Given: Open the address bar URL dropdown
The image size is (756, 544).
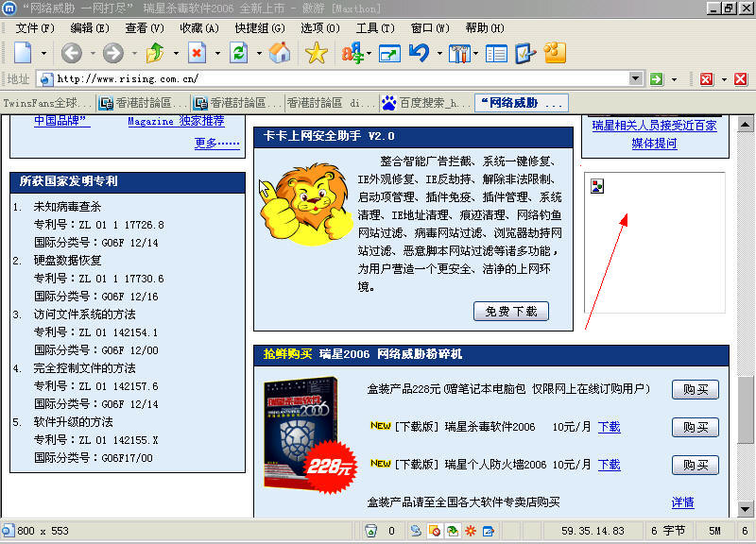Looking at the screenshot, I should click(x=636, y=78).
